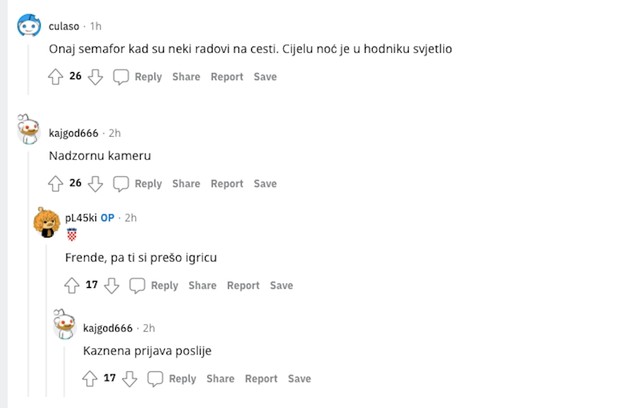Upvote culaso's semafor comment
This screenshot has height=408, width=640.
(x=56, y=77)
